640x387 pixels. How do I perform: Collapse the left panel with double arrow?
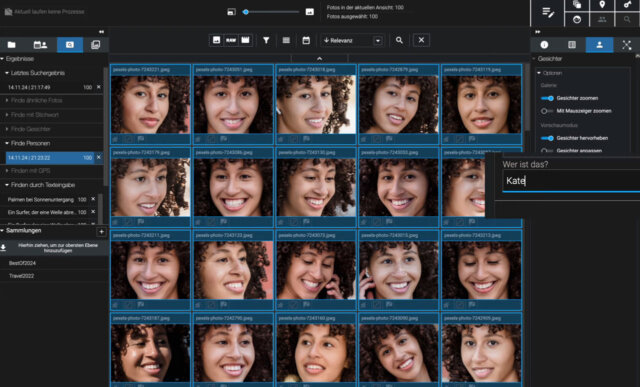pyautogui.click(x=101, y=32)
